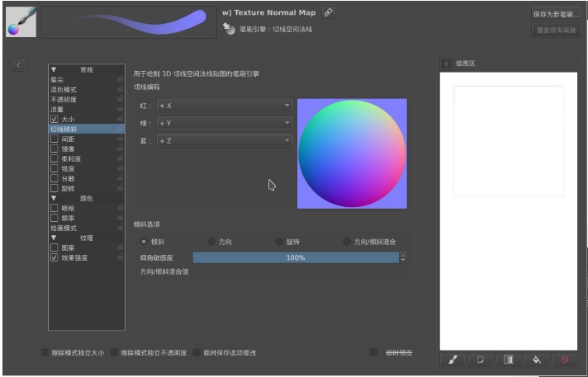Toggle the 即时预览 checkbox
588x377 pixels.
tap(373, 352)
